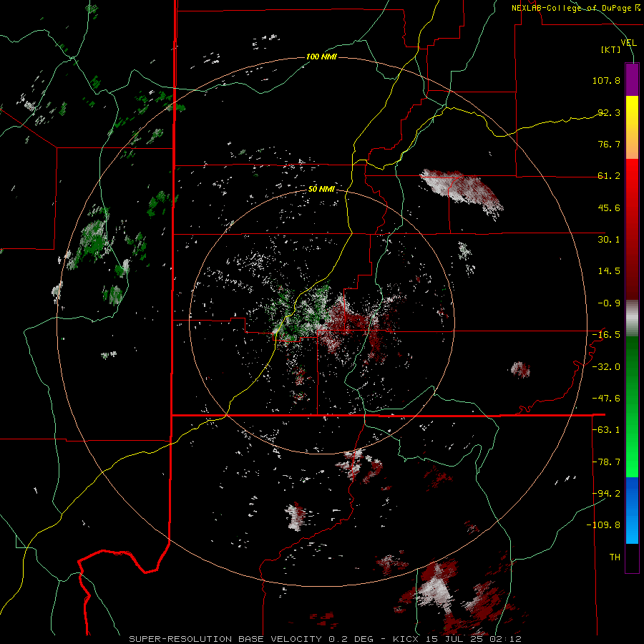This screenshot has width=644, height=644.
Task: Click the bright red segment of color bar
Action: 632,177
